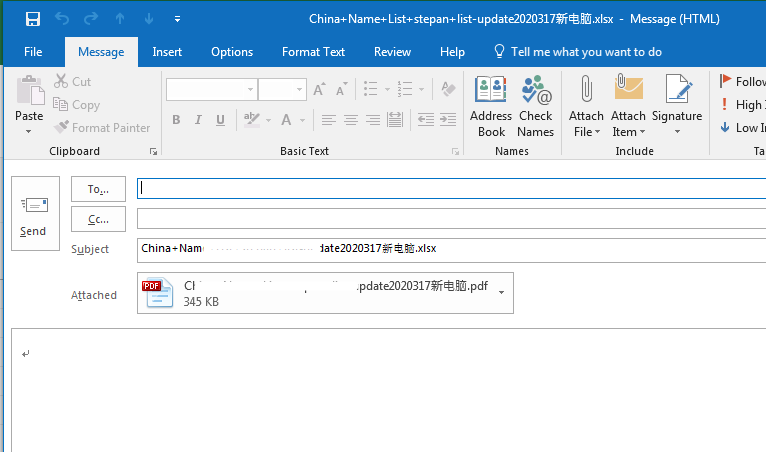The height and width of the screenshot is (452, 766).
Task: Click Clear All Formatting icon
Action: coord(448,89)
